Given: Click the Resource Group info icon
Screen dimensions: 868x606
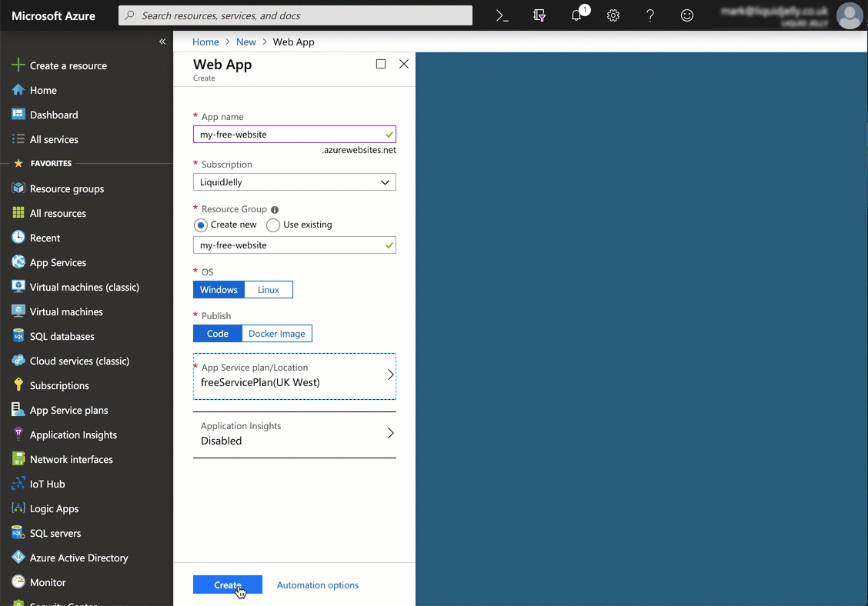Looking at the screenshot, I should 275,210.
